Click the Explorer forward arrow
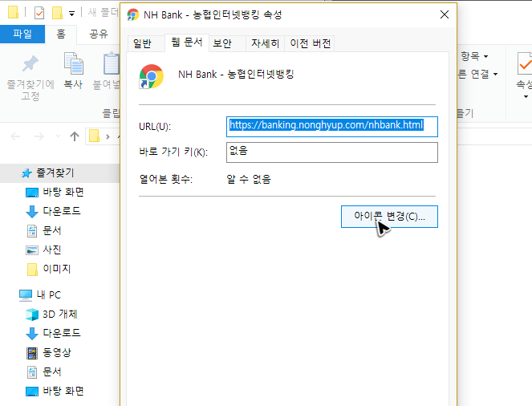 pos(39,136)
